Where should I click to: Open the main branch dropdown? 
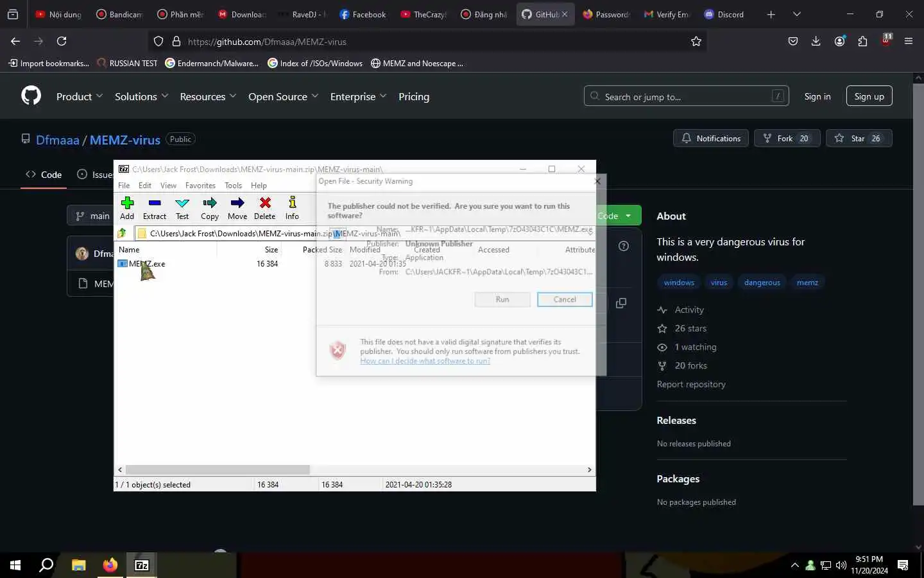pyautogui.click(x=92, y=216)
